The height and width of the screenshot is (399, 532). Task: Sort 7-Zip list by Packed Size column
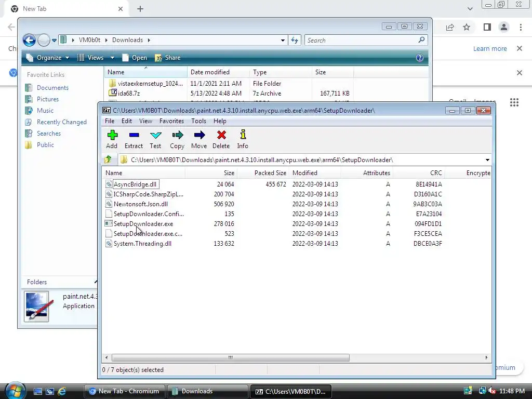point(263,173)
